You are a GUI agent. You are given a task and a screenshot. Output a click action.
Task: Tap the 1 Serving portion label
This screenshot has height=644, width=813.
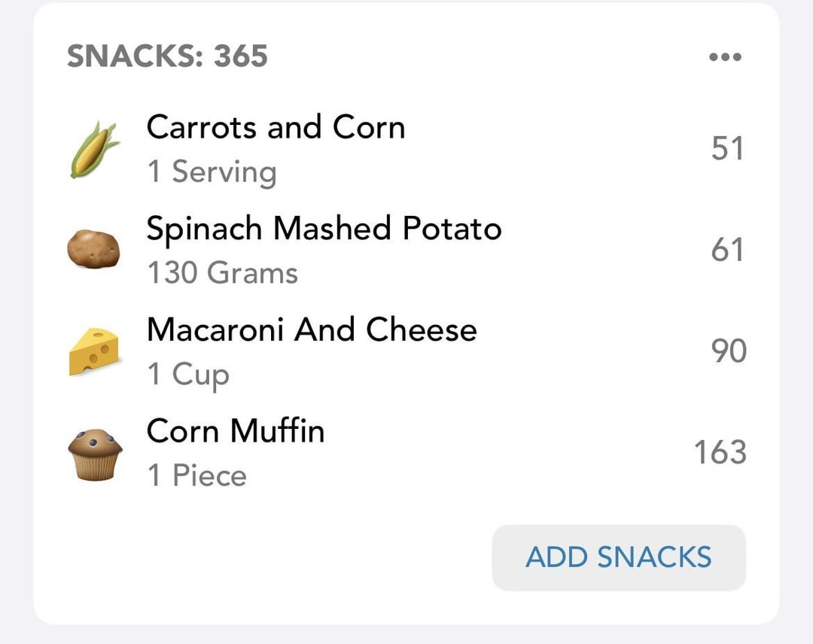212,172
